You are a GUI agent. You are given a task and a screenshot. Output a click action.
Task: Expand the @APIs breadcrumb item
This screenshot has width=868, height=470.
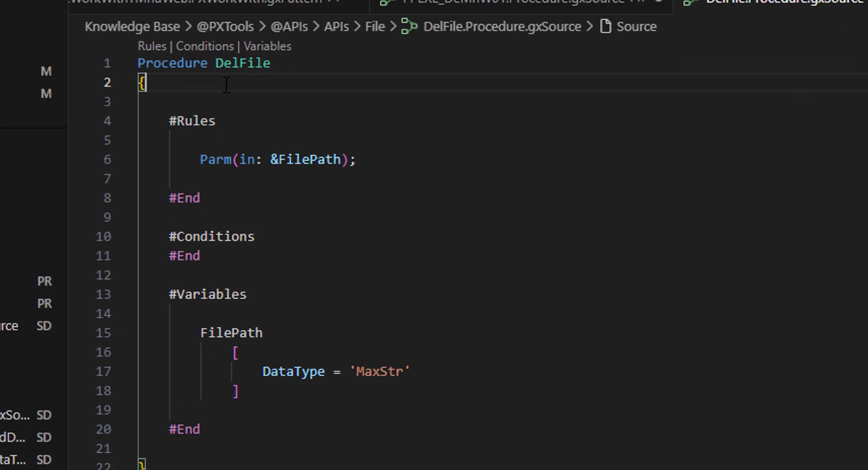coord(289,26)
